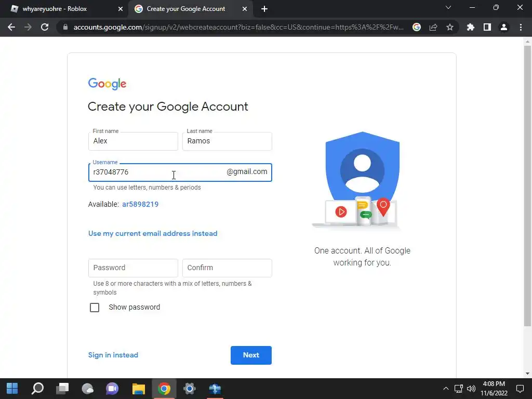Bookmark this page with star icon
532x399 pixels.
[449, 27]
